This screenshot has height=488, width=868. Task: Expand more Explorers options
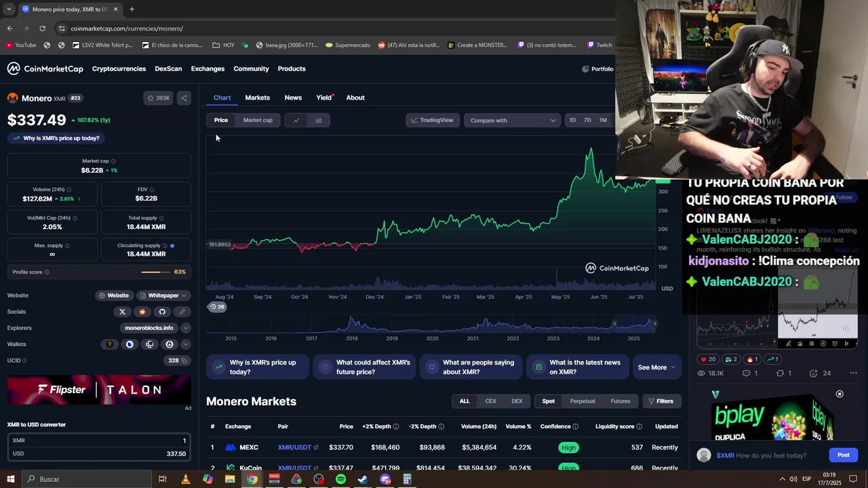coord(185,328)
